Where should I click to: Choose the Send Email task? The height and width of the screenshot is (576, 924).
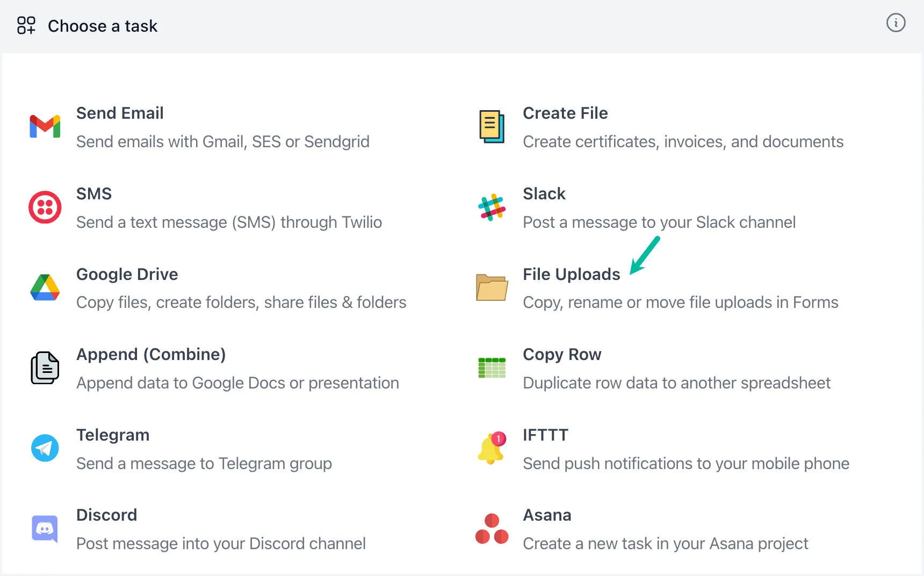(120, 113)
